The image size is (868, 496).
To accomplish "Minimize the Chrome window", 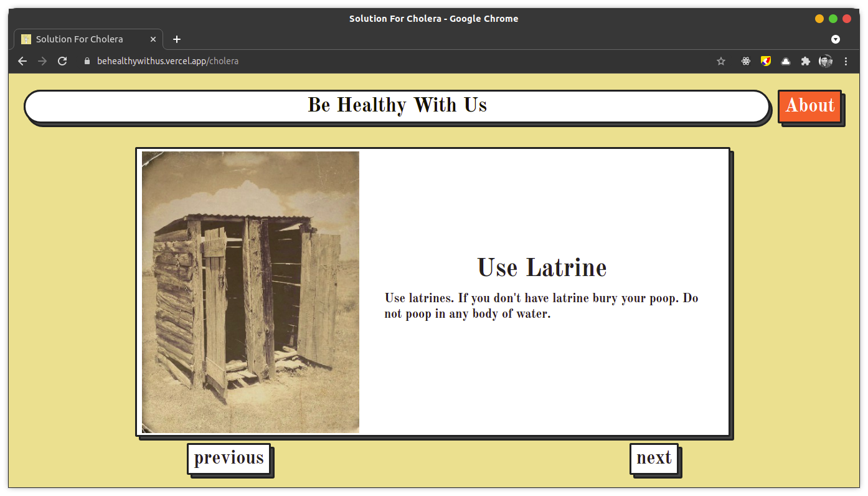I will [819, 19].
